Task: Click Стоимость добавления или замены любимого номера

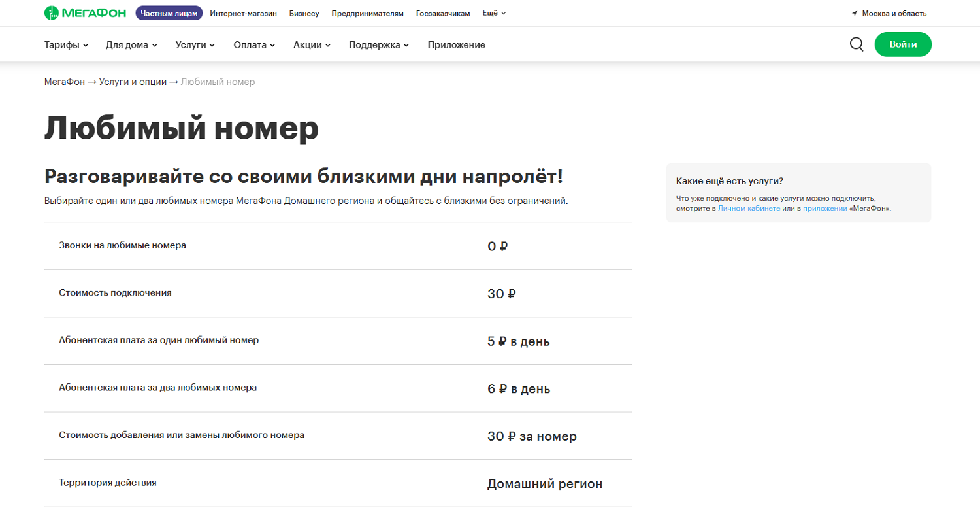Action: coord(182,435)
